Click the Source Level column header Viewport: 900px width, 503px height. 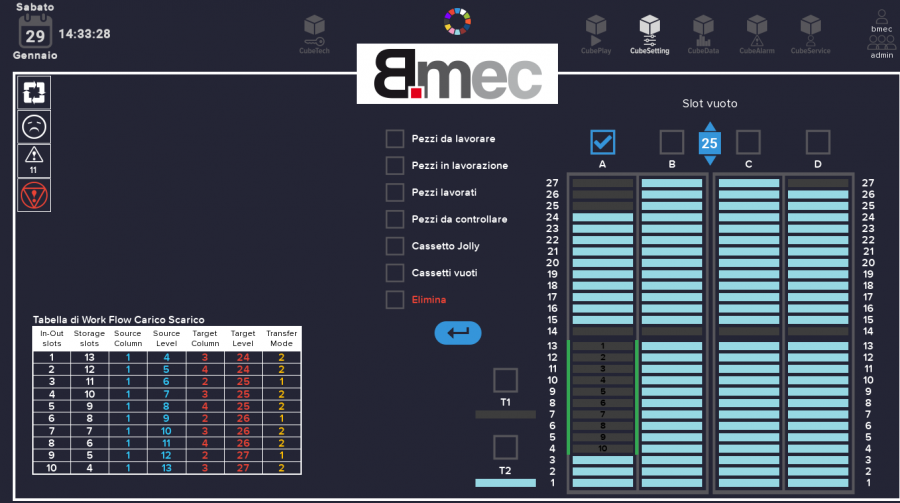point(166,338)
